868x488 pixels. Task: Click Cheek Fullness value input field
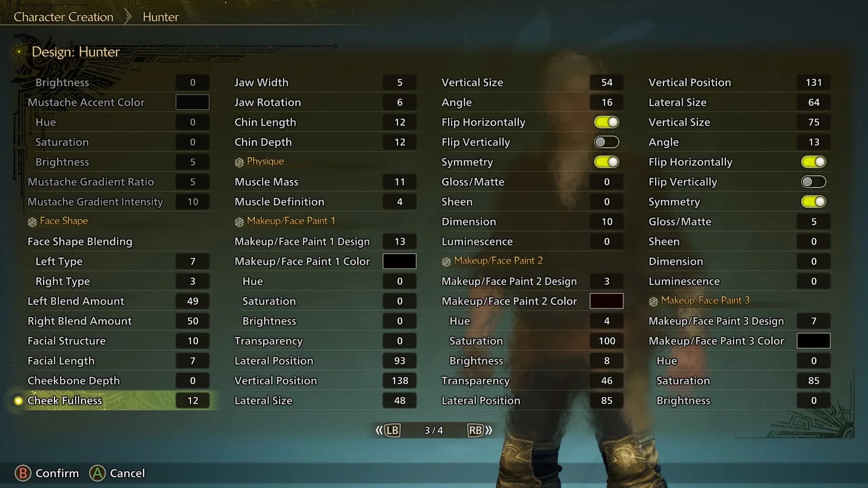[x=193, y=400]
